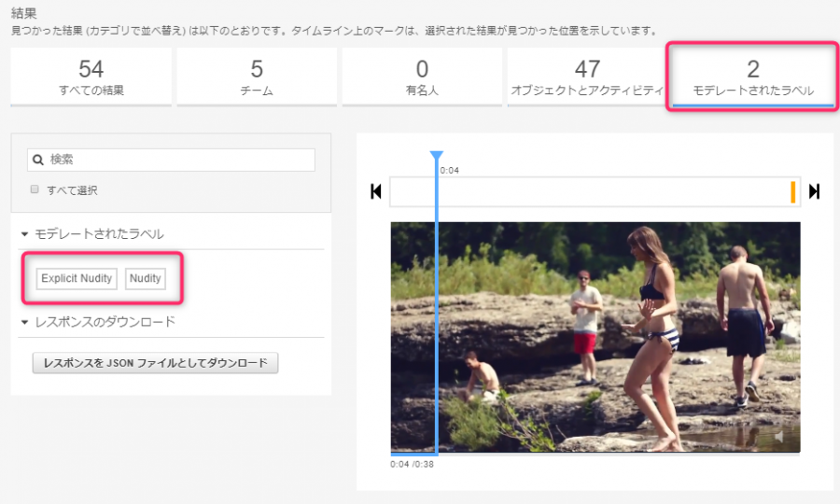Select the Explicit Nudity label tag
Screen dimensions: 840x504
77,278
